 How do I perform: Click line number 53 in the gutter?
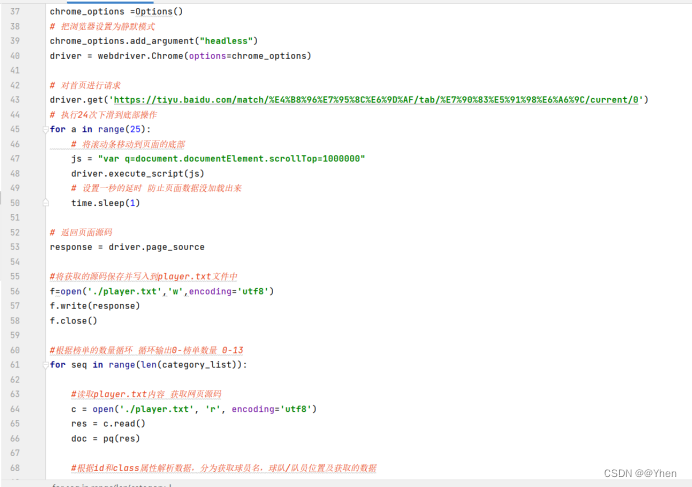click(15, 247)
